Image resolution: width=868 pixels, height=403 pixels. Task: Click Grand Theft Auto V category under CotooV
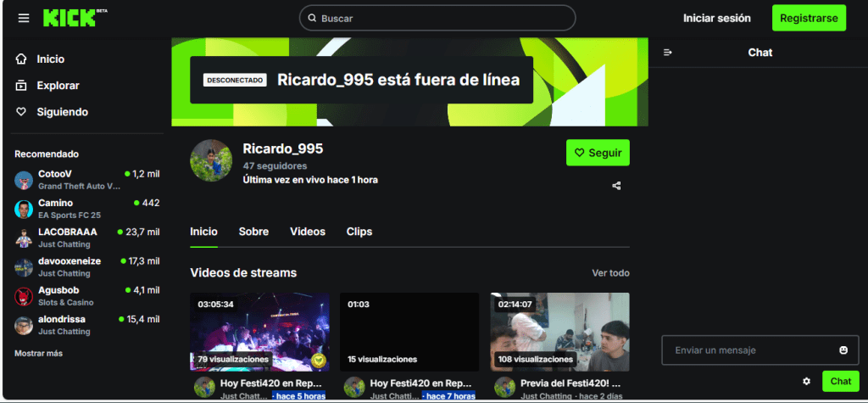click(79, 187)
